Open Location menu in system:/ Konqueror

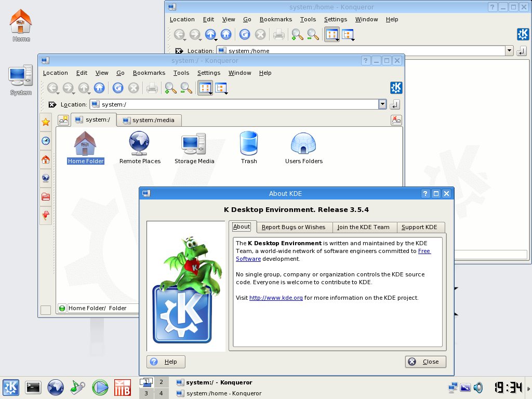pyautogui.click(x=55, y=73)
